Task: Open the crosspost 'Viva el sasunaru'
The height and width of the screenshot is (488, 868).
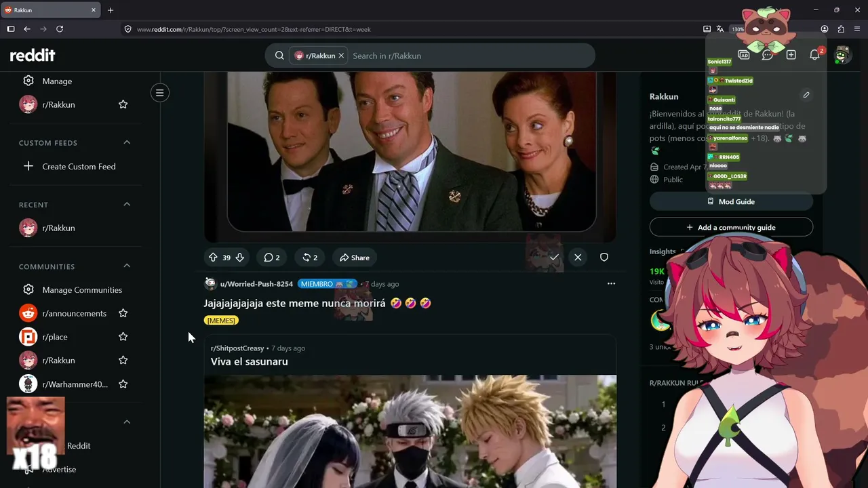Action: tap(250, 362)
